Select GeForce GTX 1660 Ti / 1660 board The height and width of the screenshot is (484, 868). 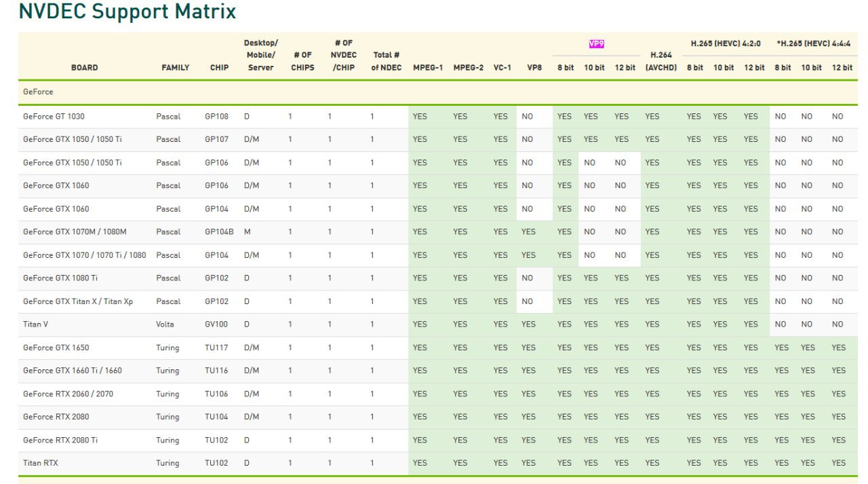point(72,371)
